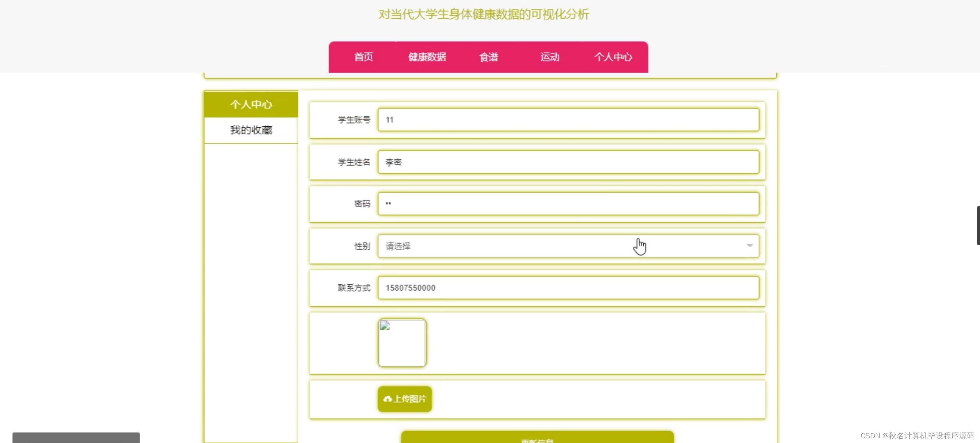The image size is (980, 443).
Task: Click the page title 对当代大学生身体健康数据的可视化分析
Action: coord(483,14)
